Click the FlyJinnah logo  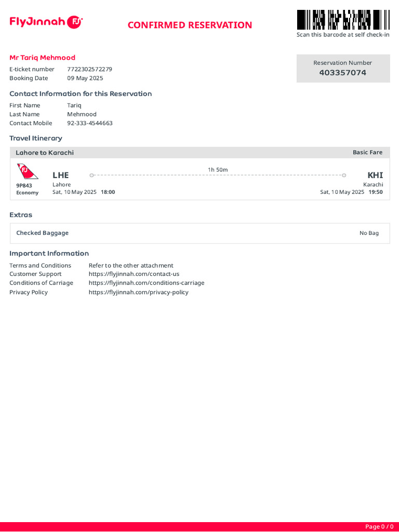46,22
